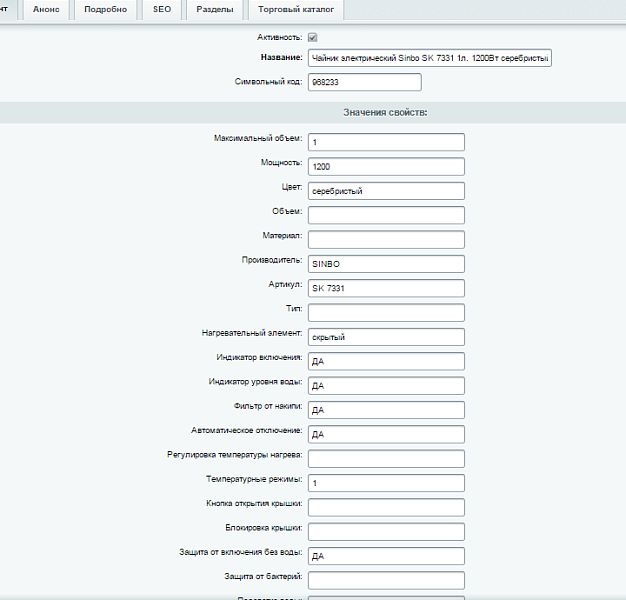This screenshot has height=600, width=626.
Task: Focus the Индикатор включения field
Action: [386, 361]
